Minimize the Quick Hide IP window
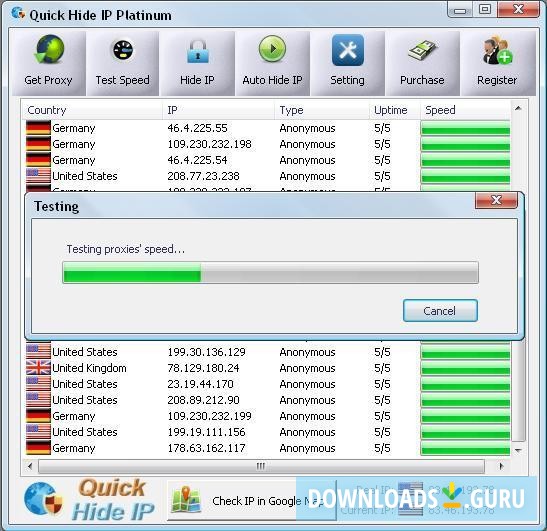Viewport: 547px width, 531px height. pyautogui.click(x=460, y=9)
